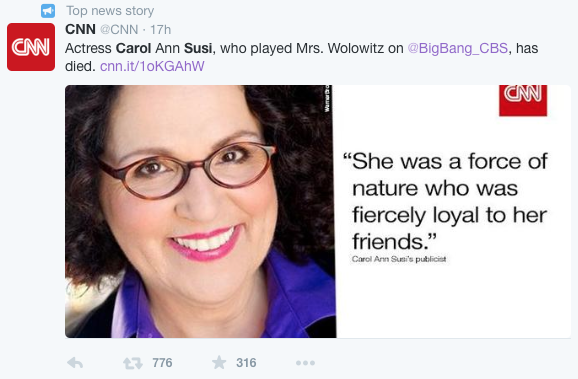Screen dimensions: 578x379
Task: Click the megaphone Top news icon
Action: click(48, 11)
